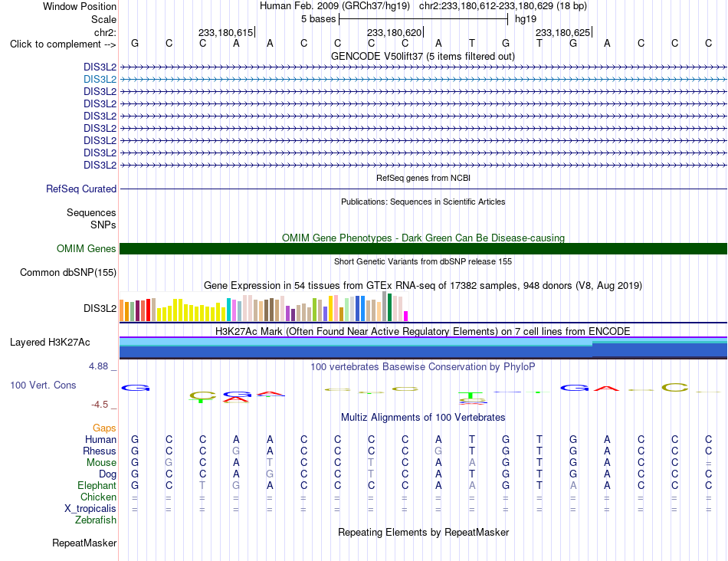Click the RepeatMasker track label
The width and height of the screenshot is (728, 561).
click(x=84, y=543)
